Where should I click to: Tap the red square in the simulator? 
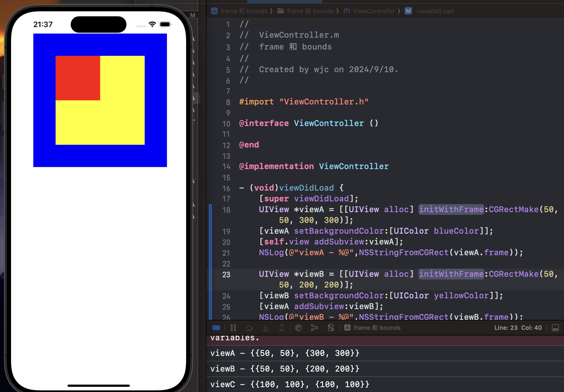(x=78, y=78)
